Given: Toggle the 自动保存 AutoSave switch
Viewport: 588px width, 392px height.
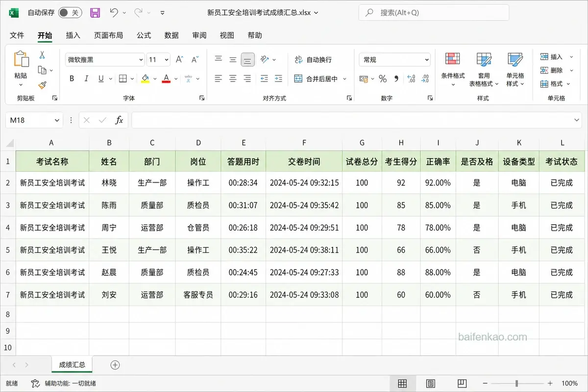Looking at the screenshot, I should coord(70,13).
